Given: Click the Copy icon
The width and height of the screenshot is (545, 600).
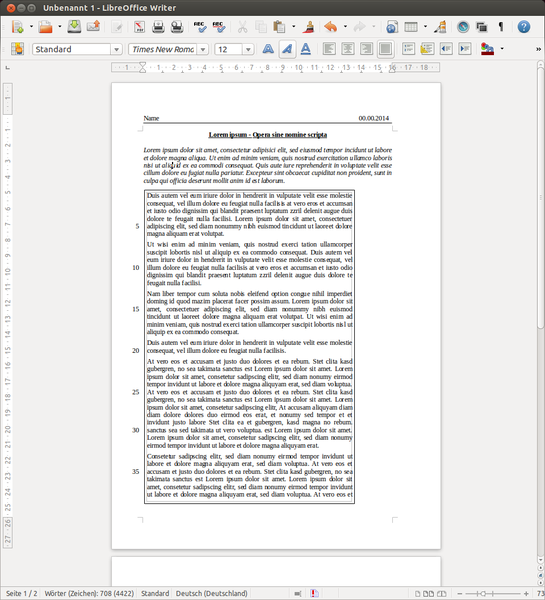Looking at the screenshot, I should pyautogui.click(x=261, y=27).
